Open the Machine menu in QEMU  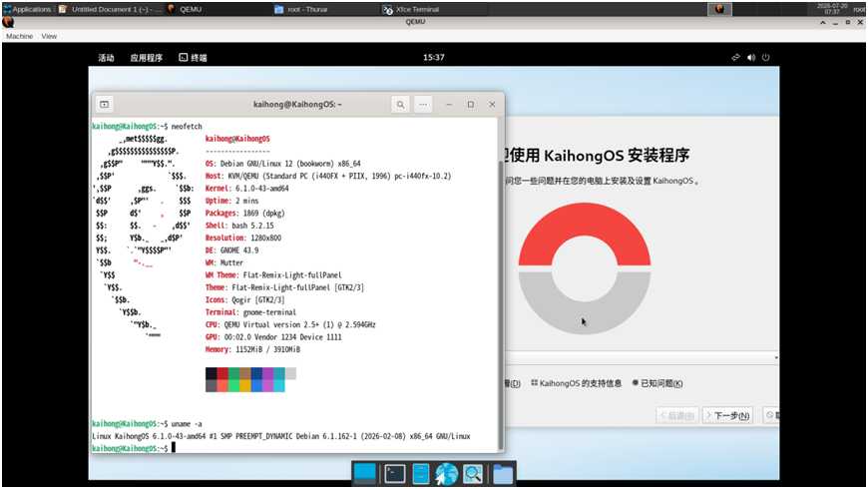(19, 36)
